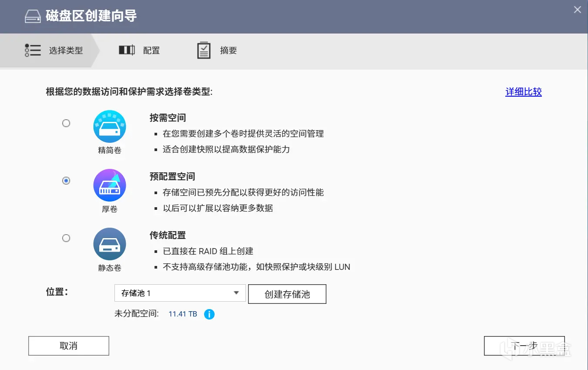Click the blue info icon beside 11.41 TB

point(209,314)
